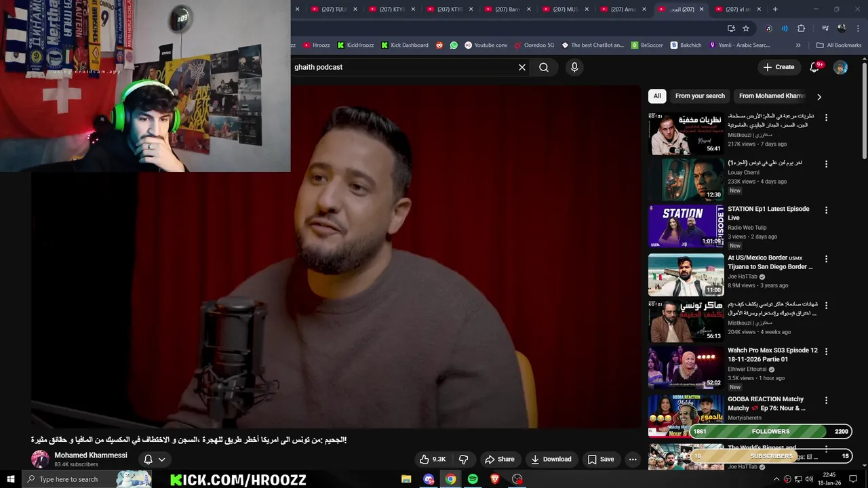The height and width of the screenshot is (488, 868).
Task: Open KickHroozz bookmark
Action: pos(355,45)
